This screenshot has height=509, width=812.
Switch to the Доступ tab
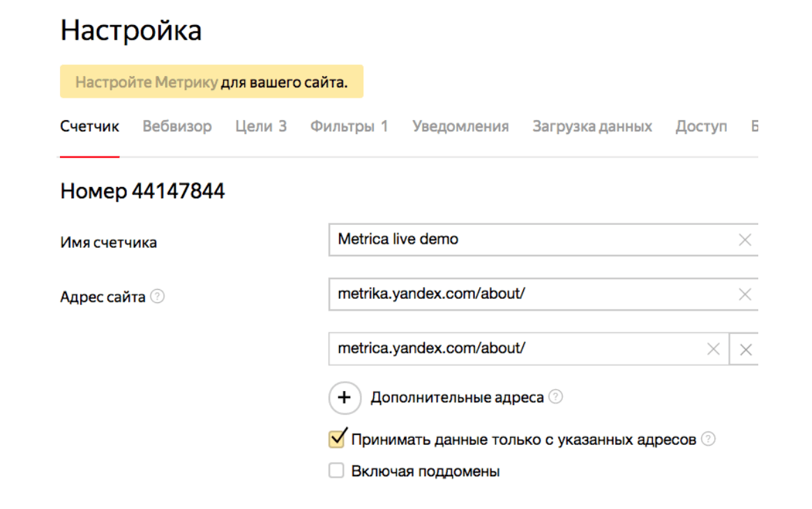pos(701,126)
